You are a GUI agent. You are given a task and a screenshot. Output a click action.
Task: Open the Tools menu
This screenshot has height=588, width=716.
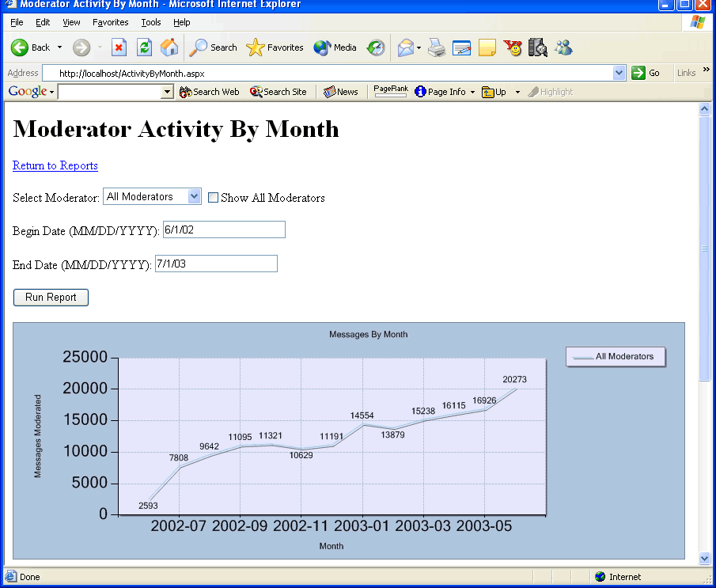(x=150, y=22)
